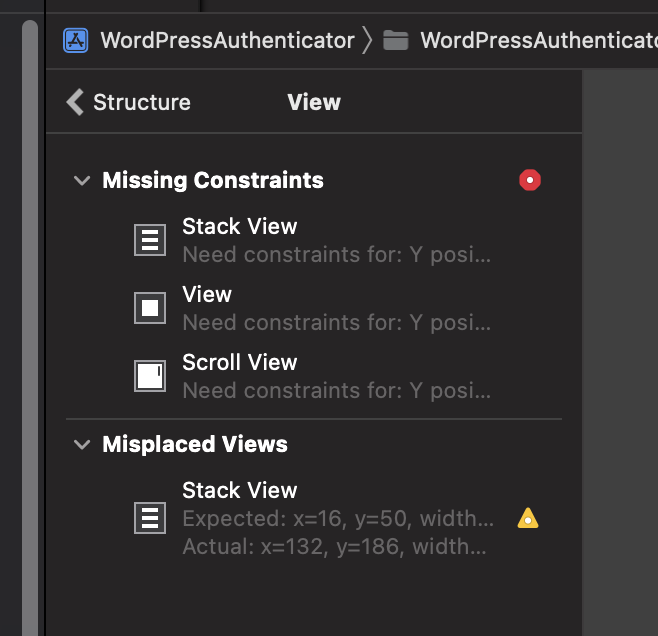The image size is (658, 636).
Task: Collapse the Misplaced Views section
Action: [x=81, y=445]
